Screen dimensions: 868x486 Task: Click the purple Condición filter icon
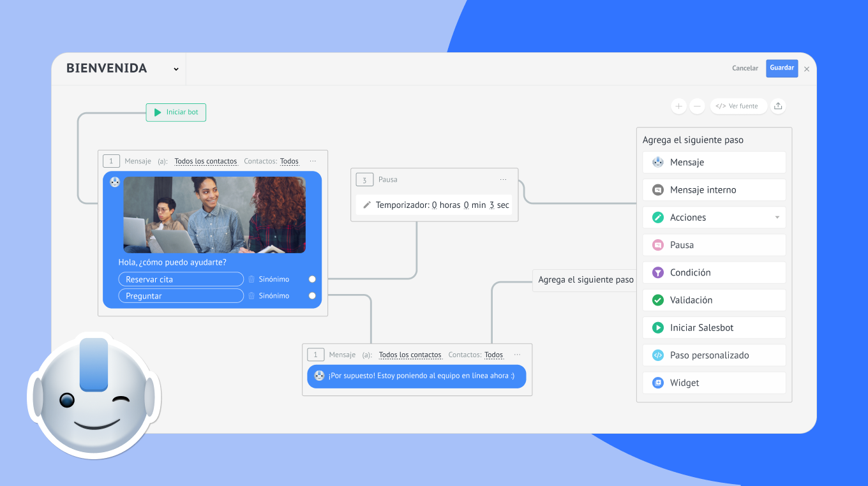tap(658, 272)
